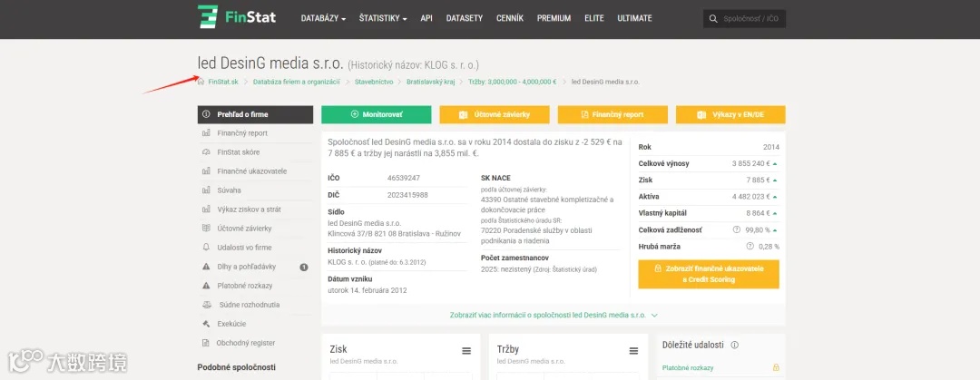Click the Celkové výnosy value 3 855 240 €

coord(750,164)
